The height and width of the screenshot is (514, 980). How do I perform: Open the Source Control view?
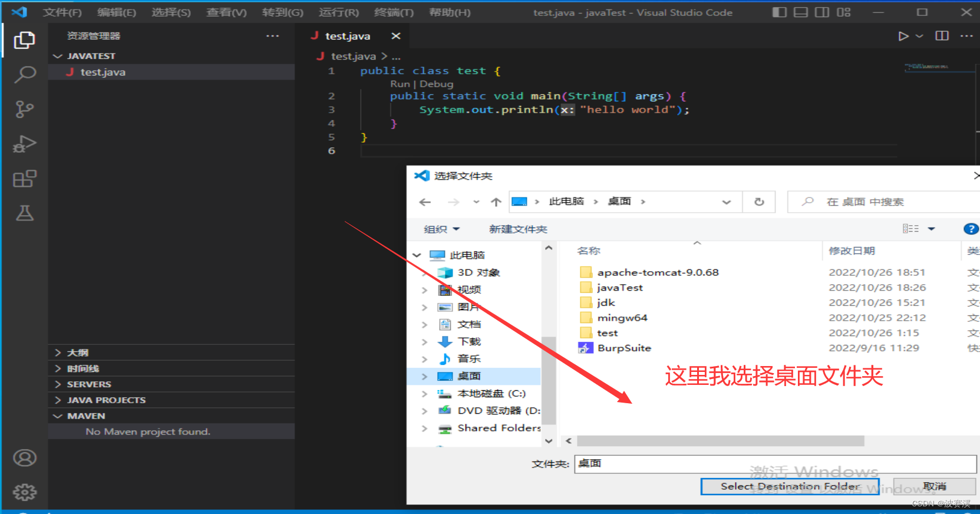[24, 109]
